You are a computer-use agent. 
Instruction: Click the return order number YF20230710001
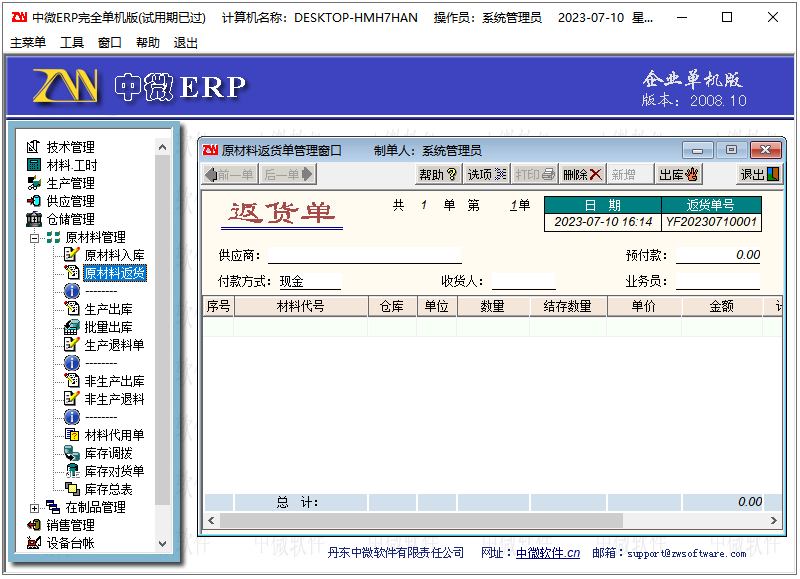[x=711, y=222]
